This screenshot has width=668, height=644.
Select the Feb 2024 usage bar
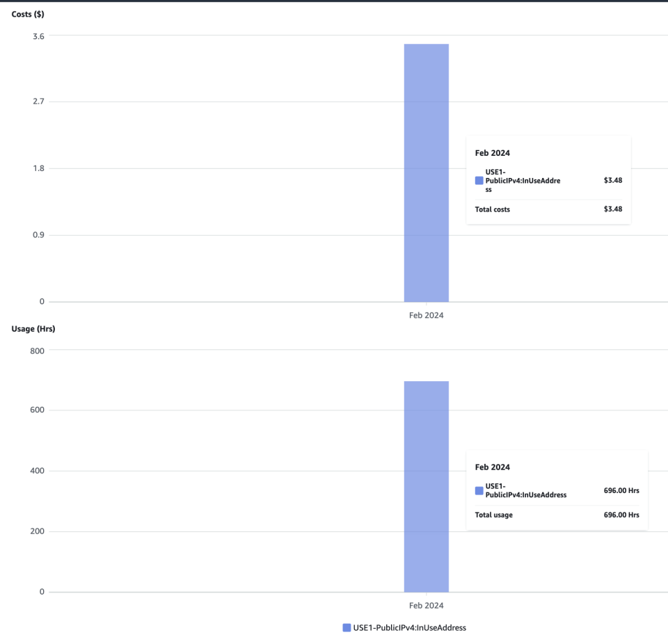tap(426, 487)
